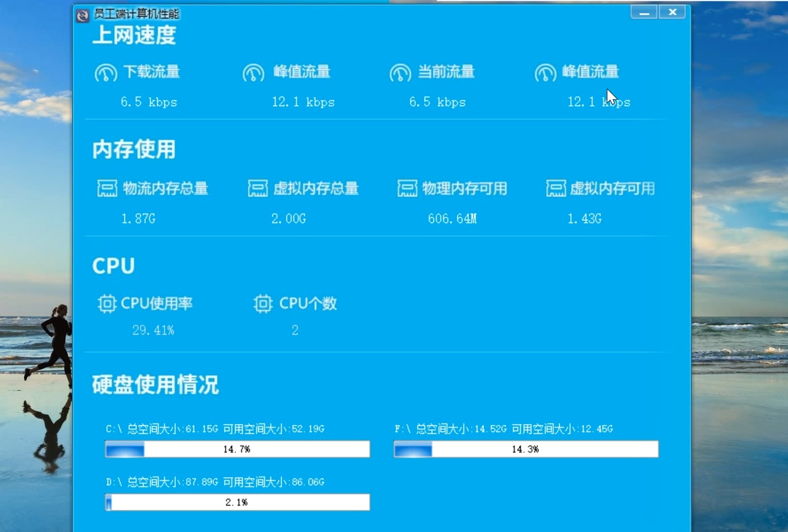
Task: Click the CPU个数 processor icon
Action: click(x=263, y=303)
